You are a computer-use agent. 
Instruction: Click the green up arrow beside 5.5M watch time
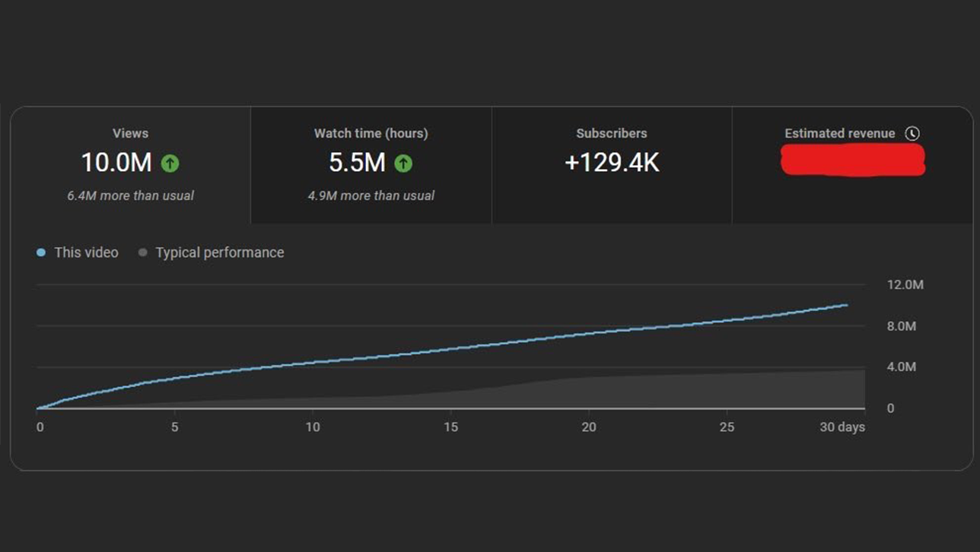pyautogui.click(x=403, y=163)
